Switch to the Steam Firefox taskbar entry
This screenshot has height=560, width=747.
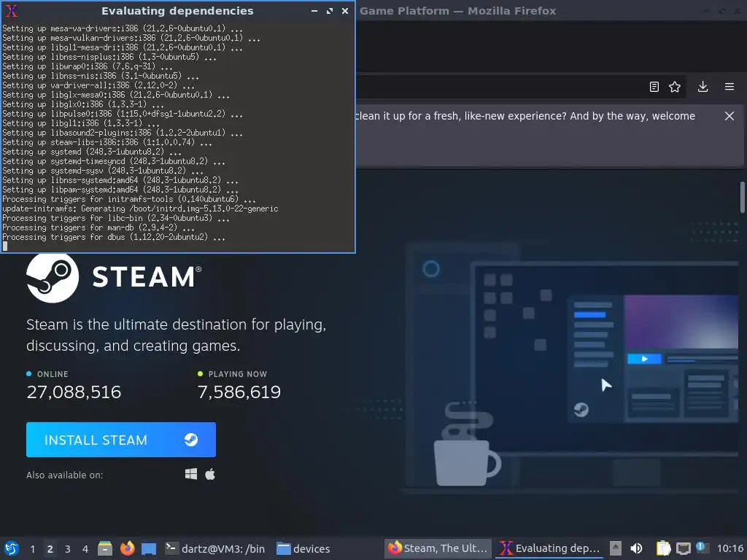438,548
